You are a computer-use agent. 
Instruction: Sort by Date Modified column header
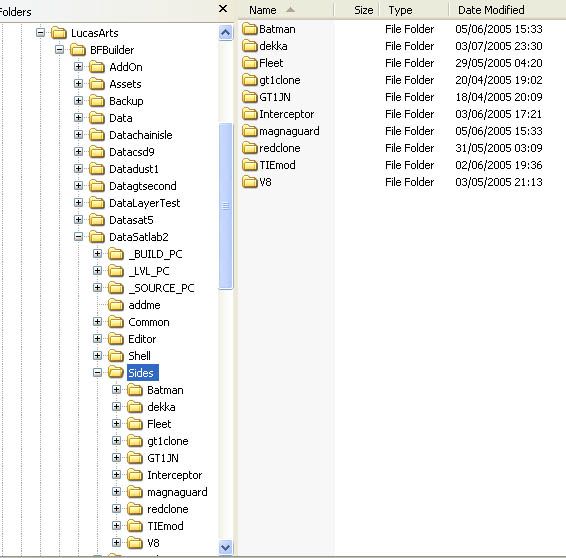coord(507,10)
